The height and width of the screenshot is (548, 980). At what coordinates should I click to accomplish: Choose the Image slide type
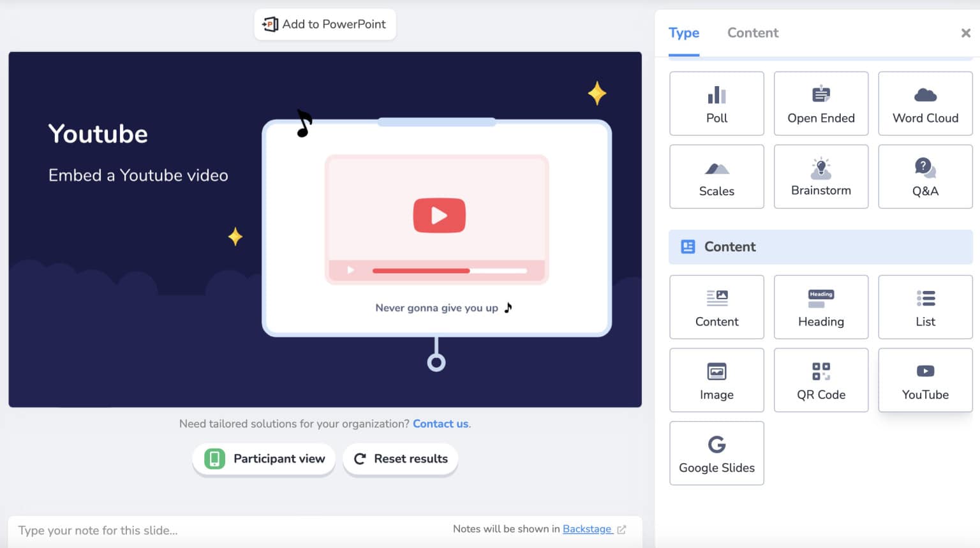(716, 380)
